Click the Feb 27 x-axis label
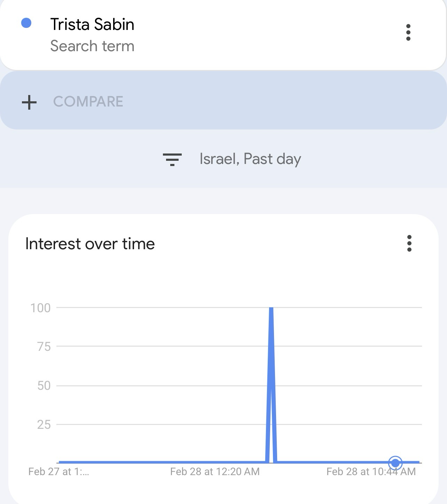This screenshot has height=504, width=447. [x=58, y=472]
